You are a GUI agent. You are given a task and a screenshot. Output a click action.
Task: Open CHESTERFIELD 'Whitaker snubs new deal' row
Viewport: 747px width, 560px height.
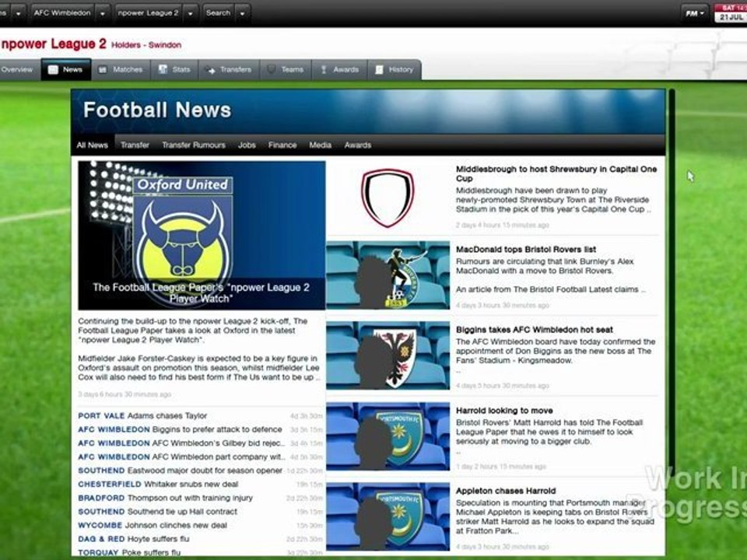[200, 485]
